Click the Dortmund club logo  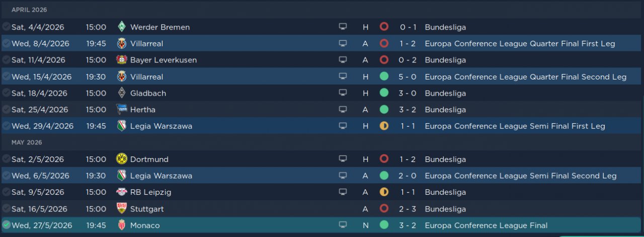tap(121, 159)
